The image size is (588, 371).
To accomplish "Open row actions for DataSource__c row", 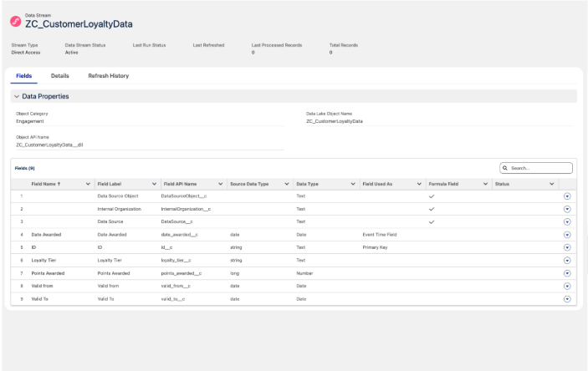I will pos(567,222).
